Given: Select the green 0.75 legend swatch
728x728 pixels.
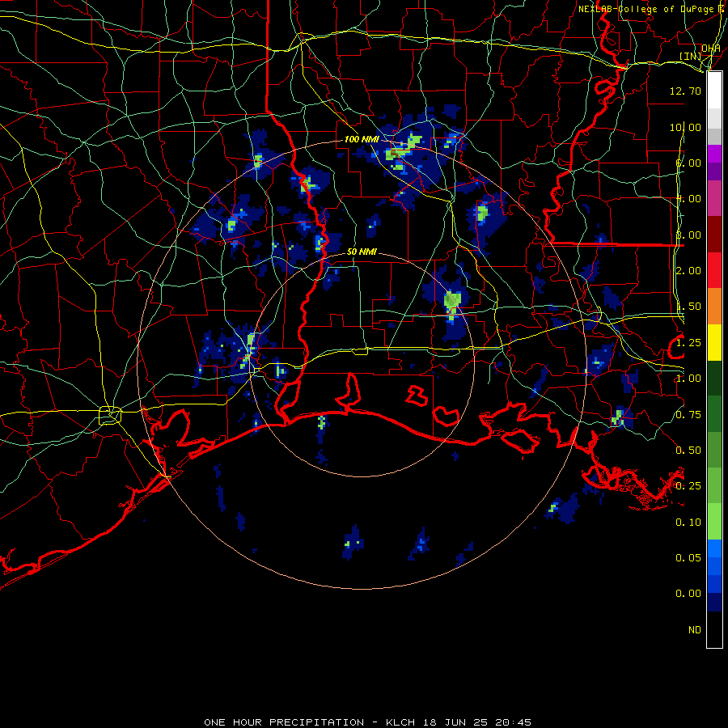Looking at the screenshot, I should (714, 413).
